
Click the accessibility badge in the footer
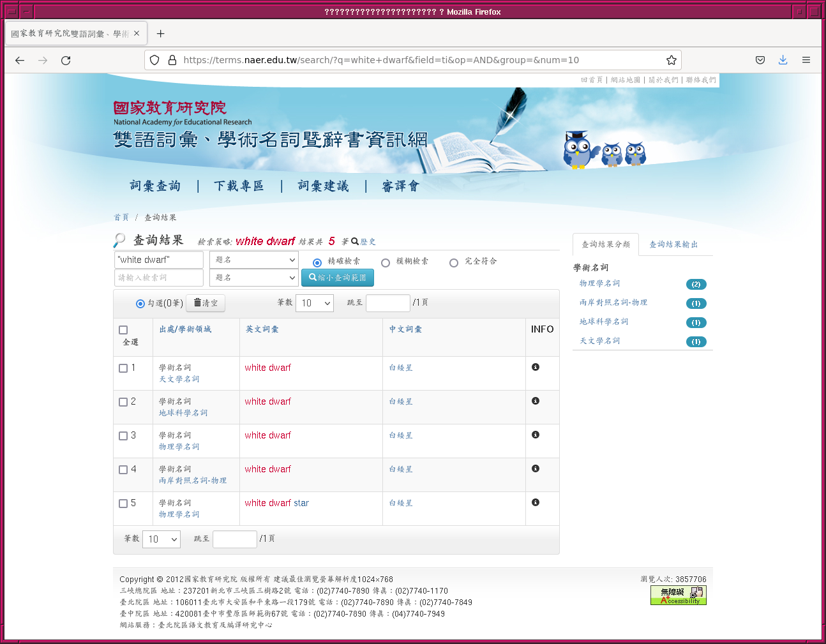point(678,595)
